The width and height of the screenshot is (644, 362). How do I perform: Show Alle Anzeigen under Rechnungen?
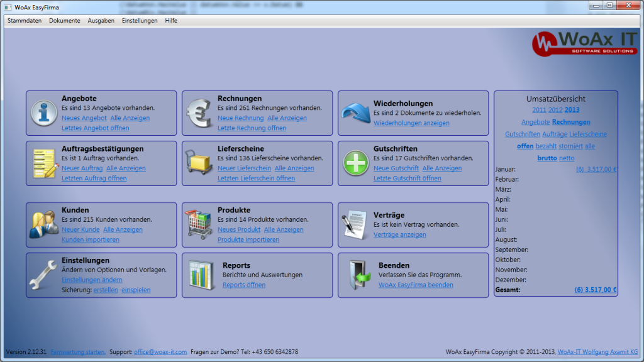coord(287,118)
